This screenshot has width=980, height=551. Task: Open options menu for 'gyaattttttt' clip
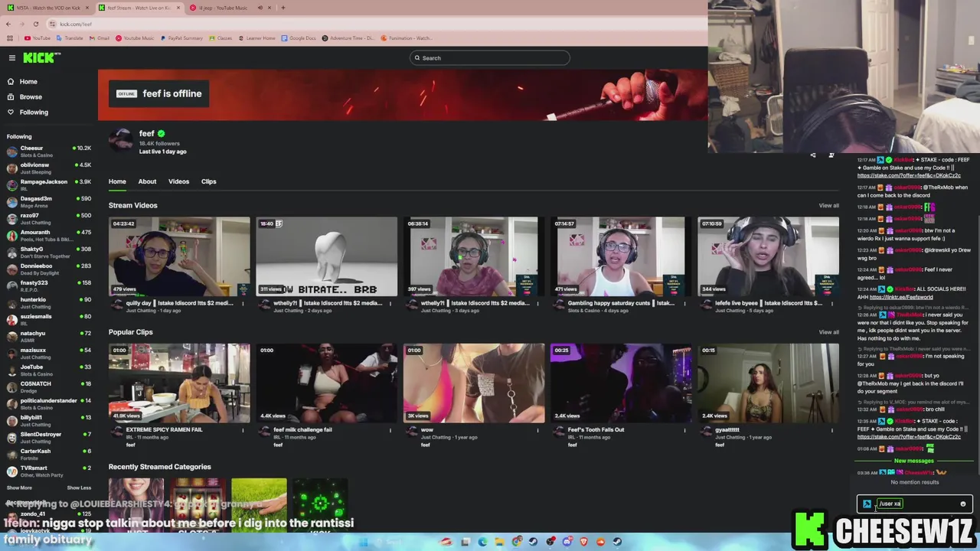(x=832, y=430)
